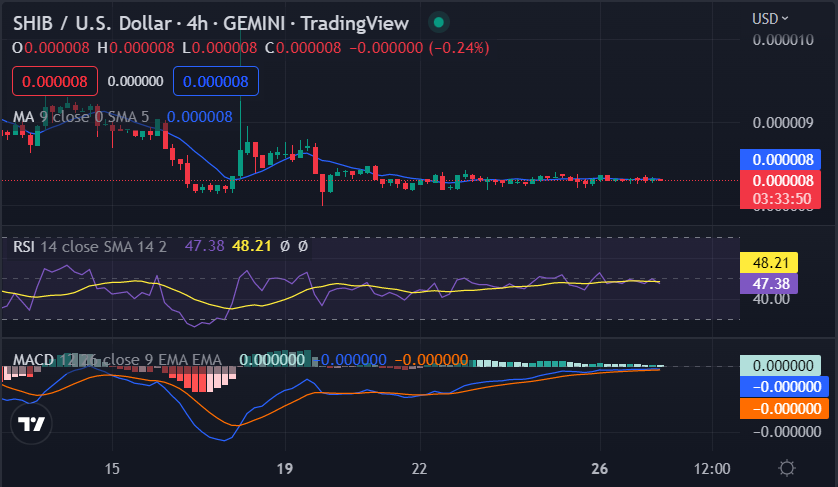The image size is (838, 487).
Task: Click the date label 22 on time axis
Action: point(420,469)
